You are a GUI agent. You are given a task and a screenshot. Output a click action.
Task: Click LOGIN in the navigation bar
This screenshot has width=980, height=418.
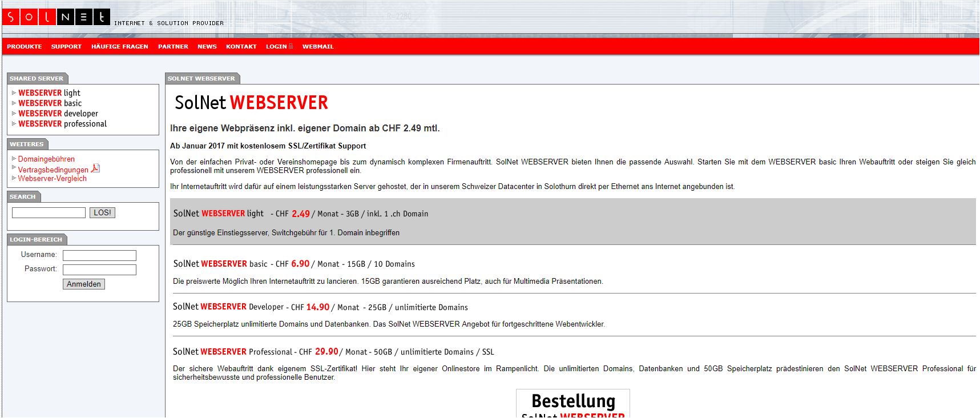[276, 47]
